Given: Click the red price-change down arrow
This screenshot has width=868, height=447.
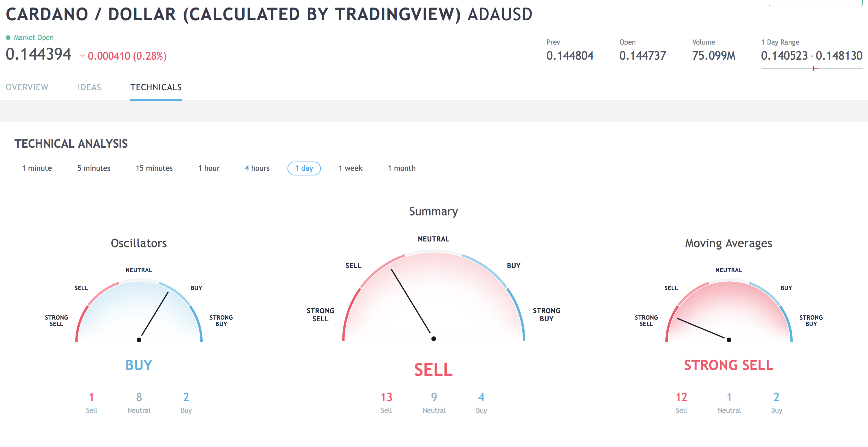Looking at the screenshot, I should (x=82, y=56).
